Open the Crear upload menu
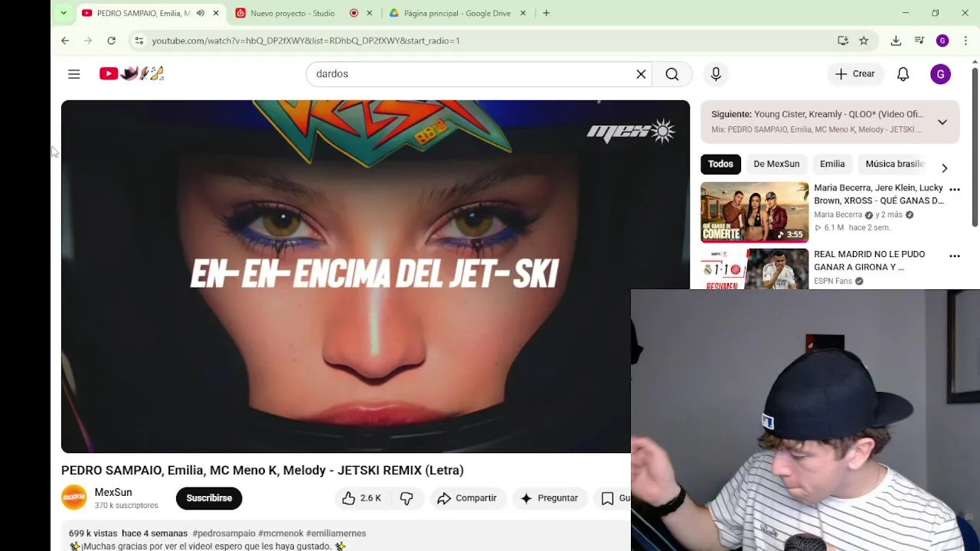 (855, 74)
